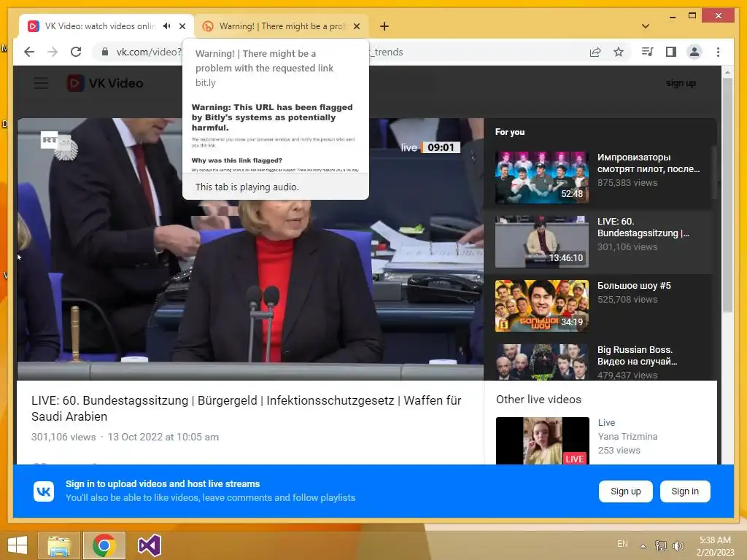Click the '301,106 views' text below video
The image size is (747, 560).
coord(63,437)
